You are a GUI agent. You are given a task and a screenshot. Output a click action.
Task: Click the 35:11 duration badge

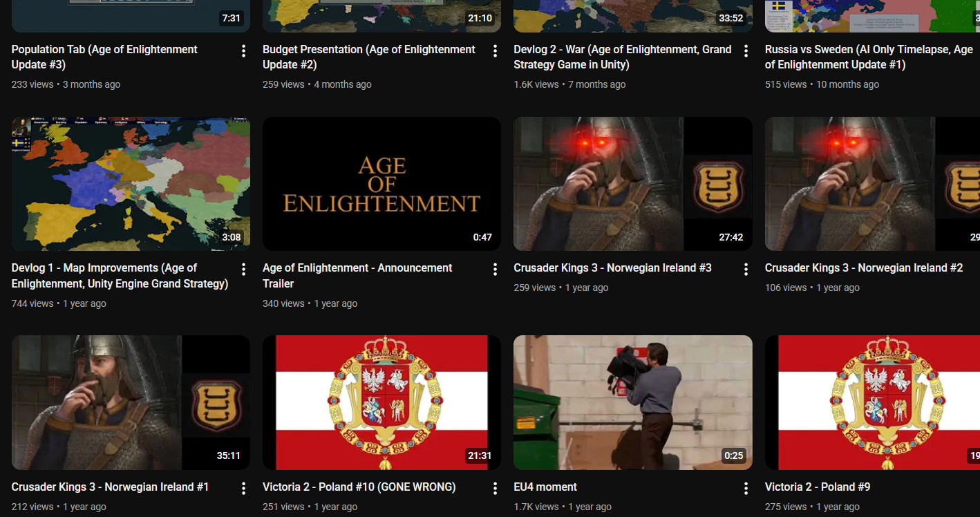[228, 455]
